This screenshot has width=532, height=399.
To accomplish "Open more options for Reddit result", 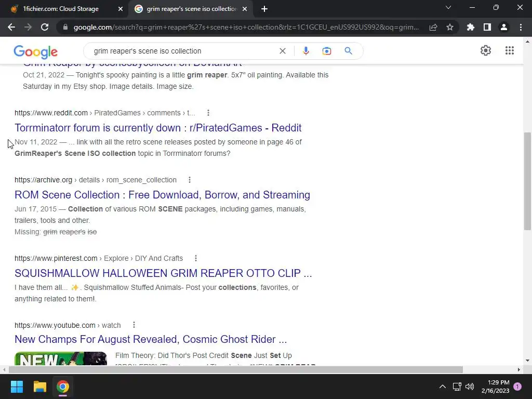I will (208, 113).
